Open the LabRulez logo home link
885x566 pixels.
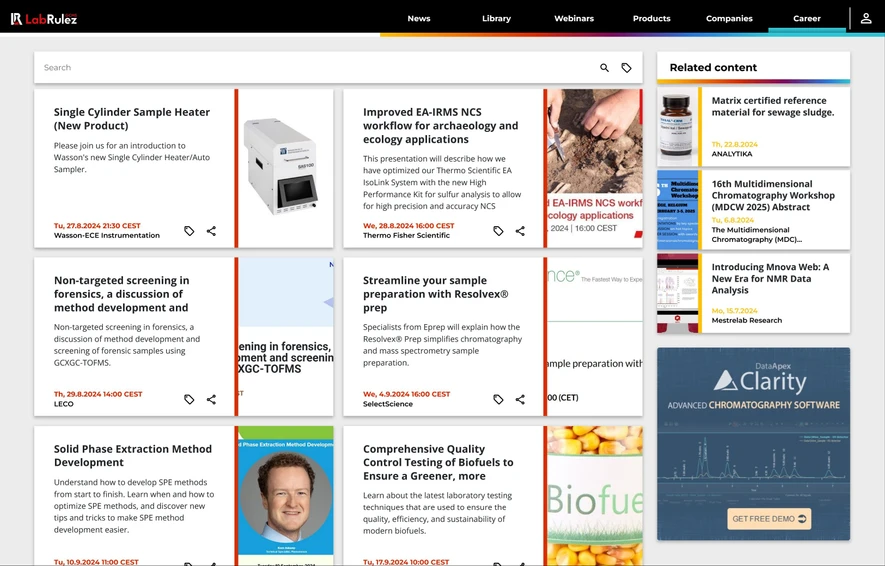tap(43, 19)
